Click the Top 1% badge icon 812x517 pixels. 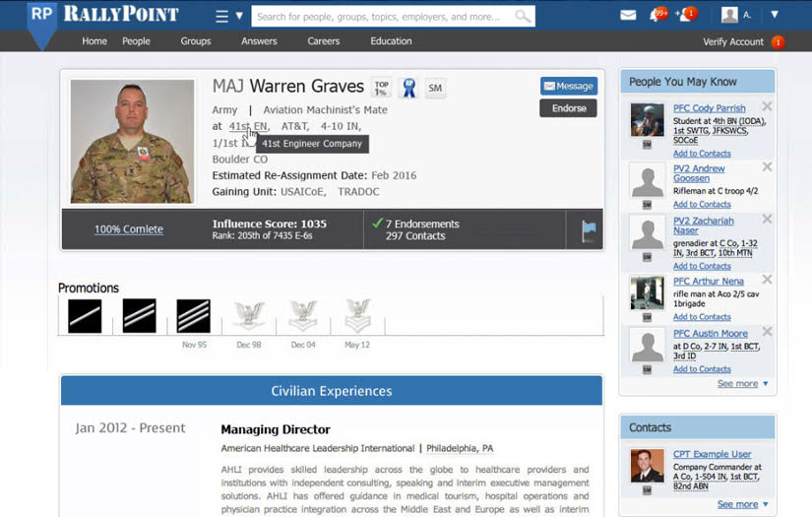(381, 88)
